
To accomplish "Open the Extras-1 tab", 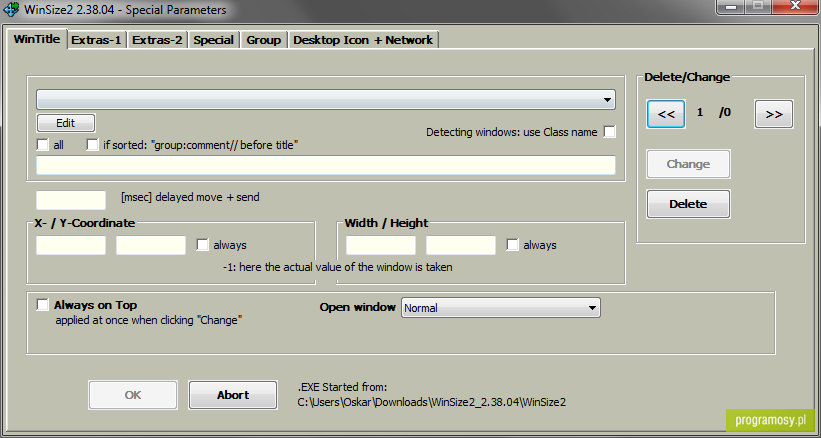I will pos(96,40).
